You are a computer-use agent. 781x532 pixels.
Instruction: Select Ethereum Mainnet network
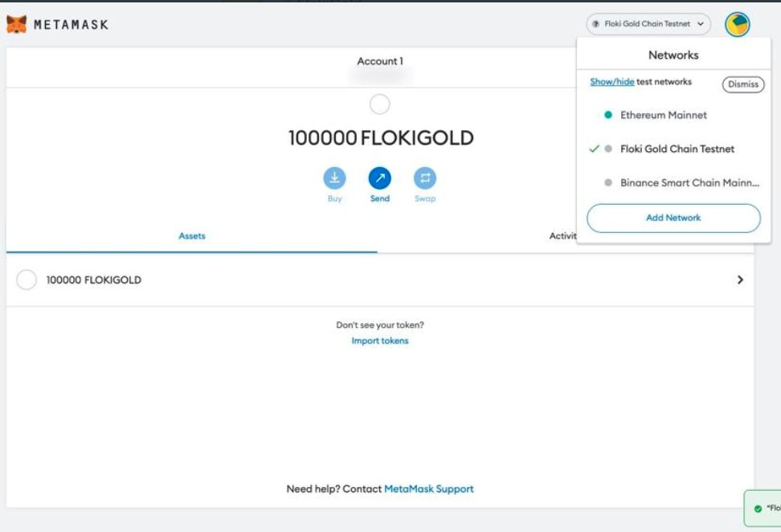pyautogui.click(x=673, y=115)
